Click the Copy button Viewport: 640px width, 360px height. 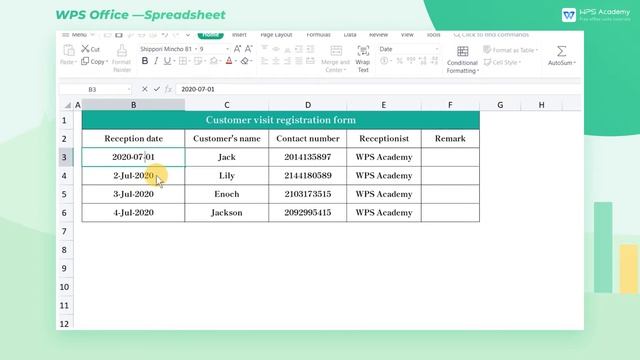tap(93, 62)
